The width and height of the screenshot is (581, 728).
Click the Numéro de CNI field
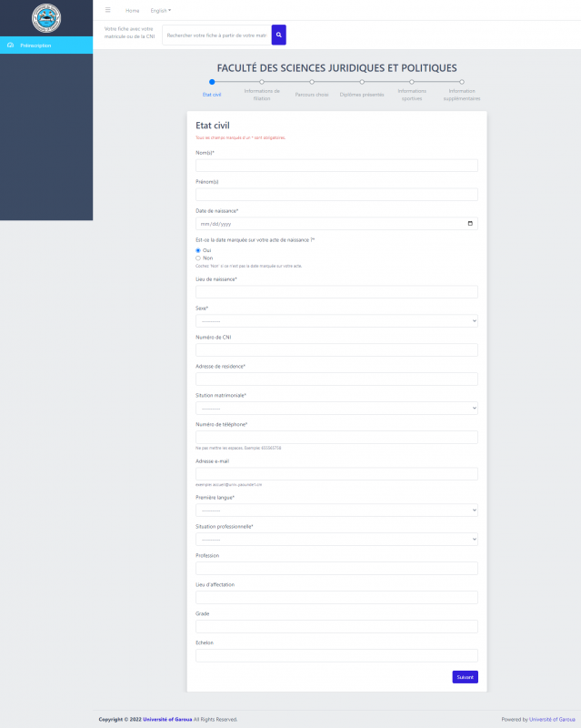(336, 349)
